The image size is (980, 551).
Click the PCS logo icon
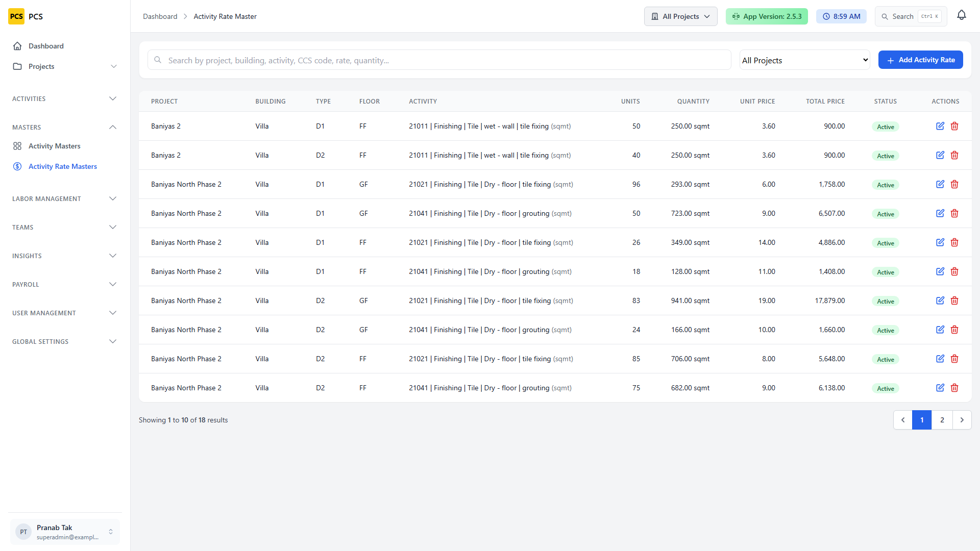pos(16,16)
